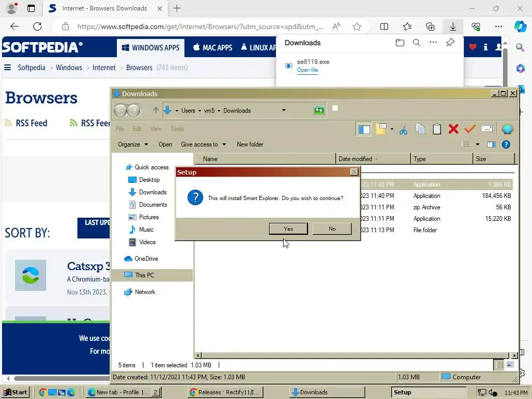Viewport: 532px width, 399px height.
Task: Sort by Date modified column header
Action: coord(373,159)
